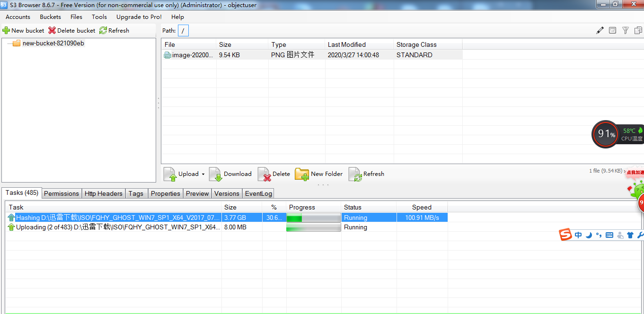The image size is (644, 314).
Task: Open the Help menu
Action: (x=177, y=17)
